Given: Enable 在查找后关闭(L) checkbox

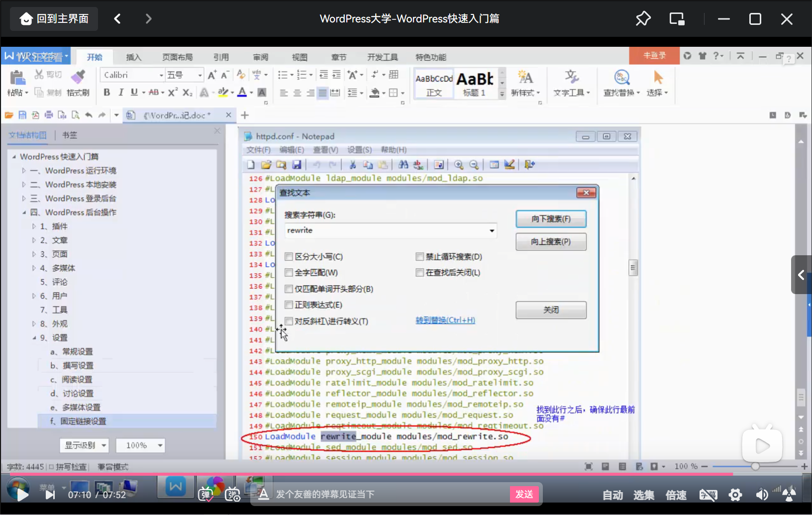Looking at the screenshot, I should tap(419, 273).
